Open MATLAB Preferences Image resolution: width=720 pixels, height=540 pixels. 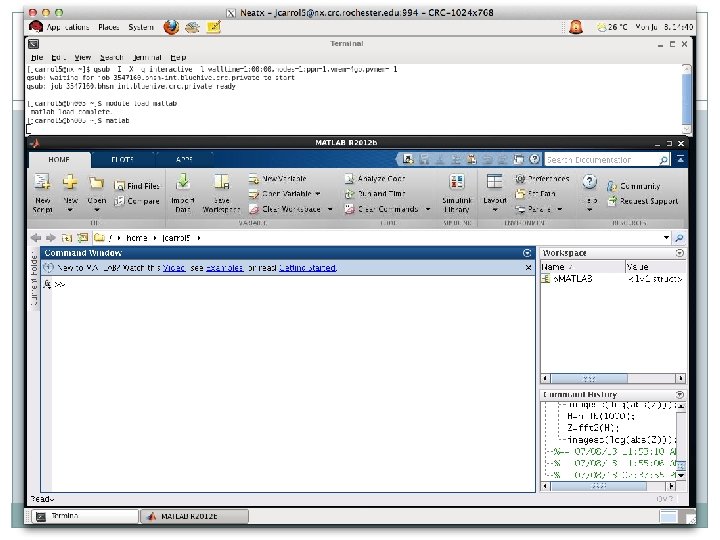(x=542, y=179)
